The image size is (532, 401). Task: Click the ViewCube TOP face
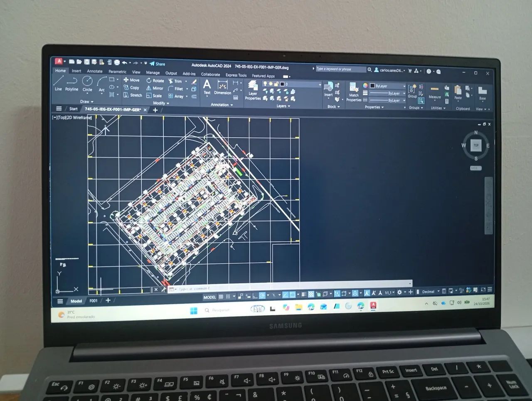[x=476, y=146]
